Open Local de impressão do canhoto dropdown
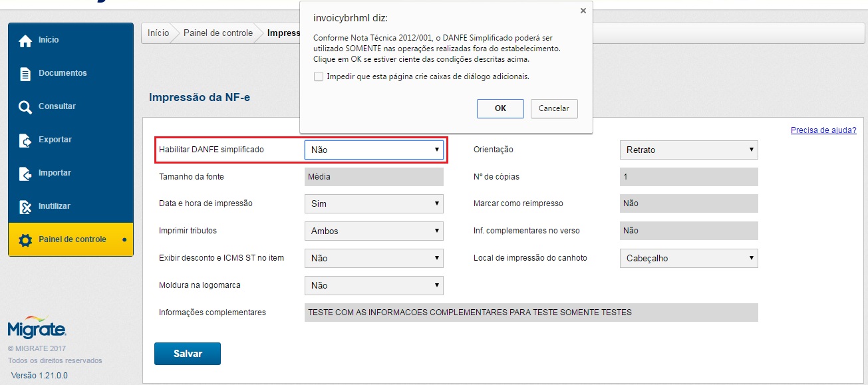868x385 pixels. [688, 258]
